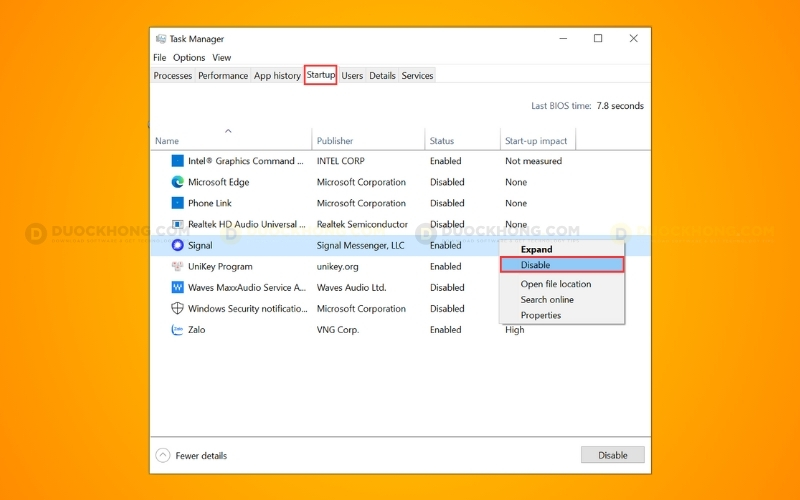The image size is (800, 500).
Task: Open the Options menu
Action: pos(189,58)
